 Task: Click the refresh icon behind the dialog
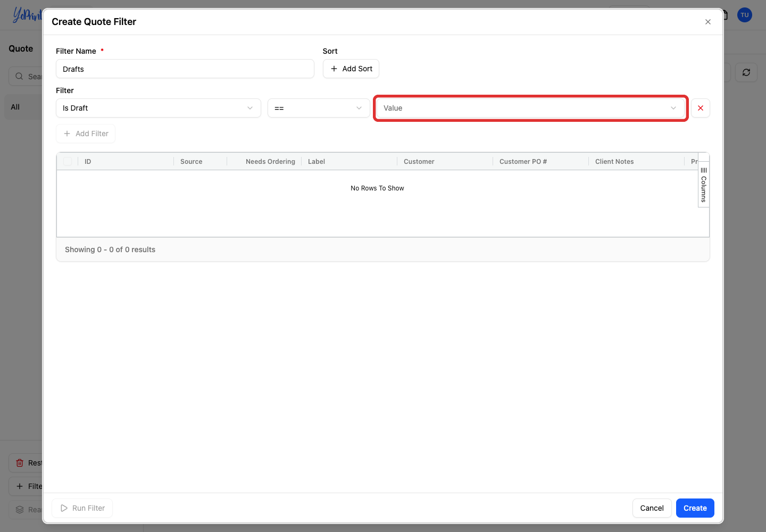point(746,72)
